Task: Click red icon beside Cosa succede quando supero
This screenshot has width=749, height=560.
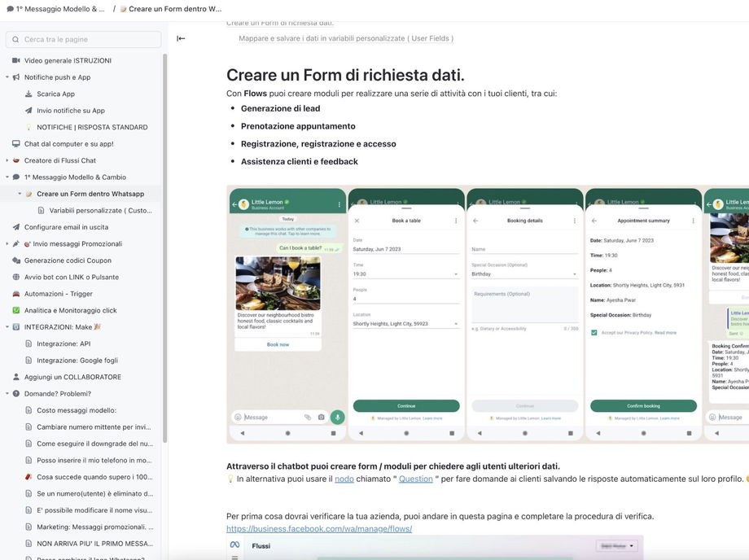Action: (x=28, y=477)
